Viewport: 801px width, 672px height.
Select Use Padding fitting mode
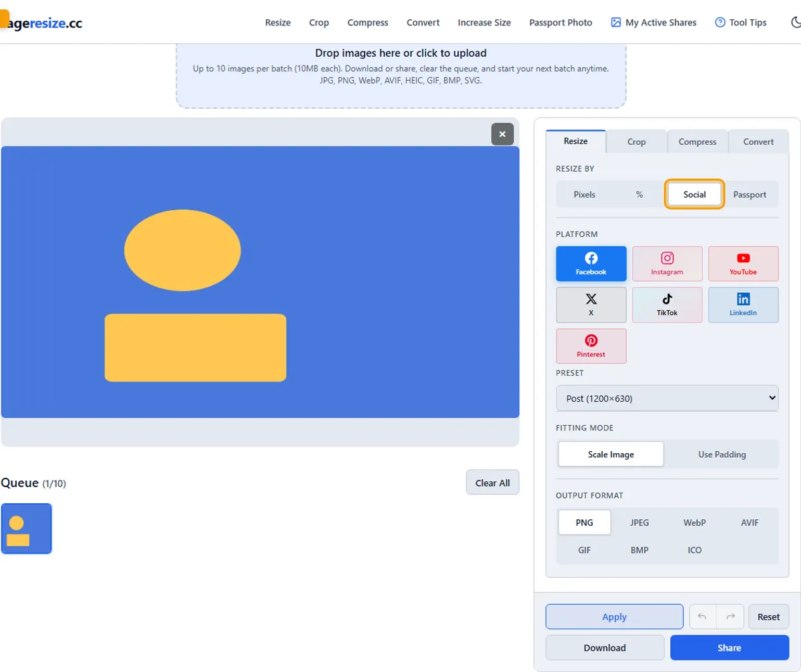pyautogui.click(x=722, y=454)
